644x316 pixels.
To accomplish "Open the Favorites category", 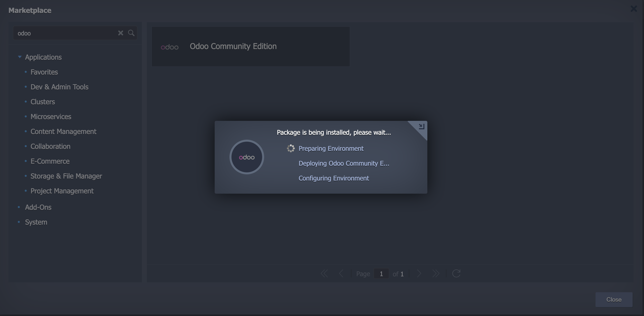I will click(44, 72).
